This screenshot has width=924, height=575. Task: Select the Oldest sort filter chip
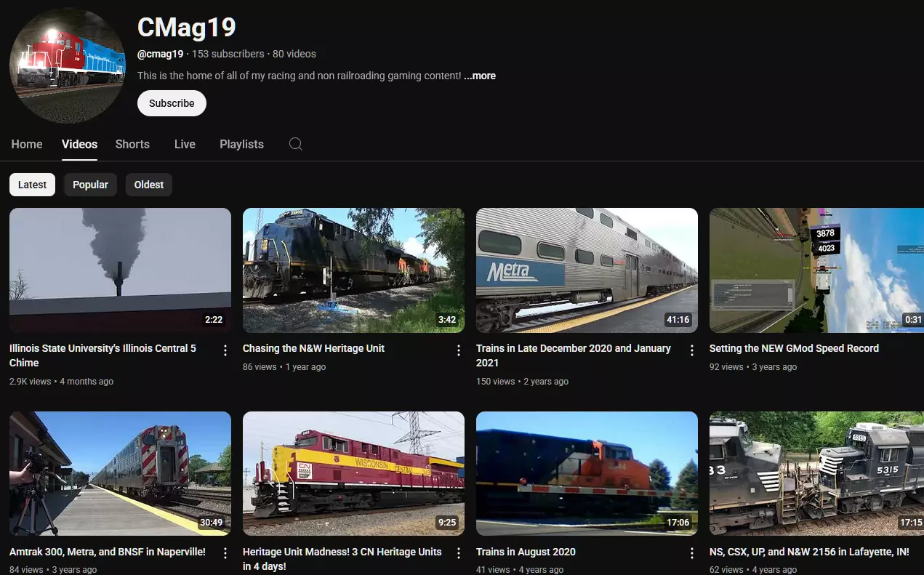pyautogui.click(x=149, y=185)
